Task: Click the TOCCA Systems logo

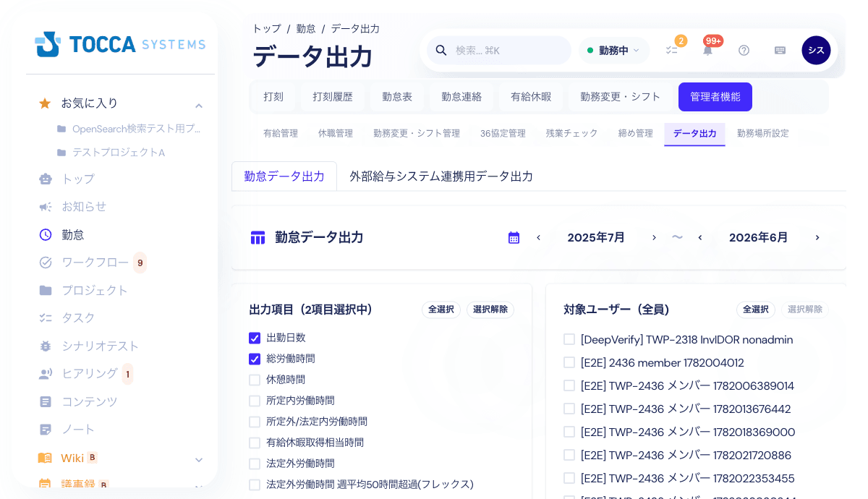Action: click(x=120, y=44)
